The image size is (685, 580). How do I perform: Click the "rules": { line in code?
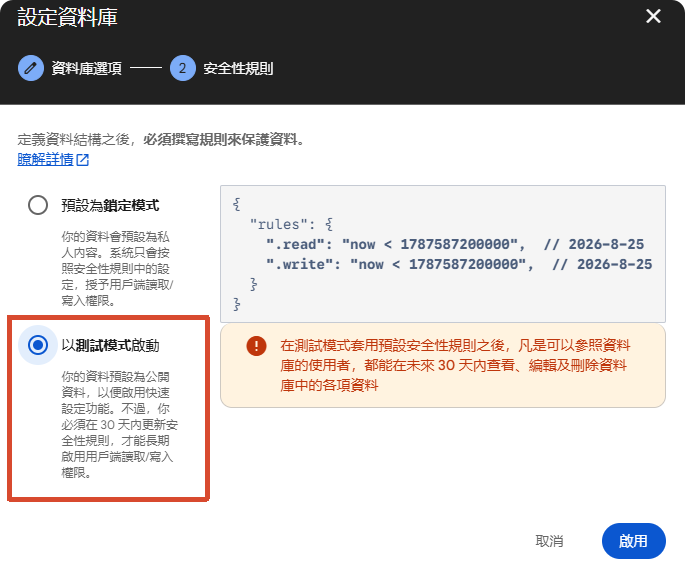pos(291,224)
